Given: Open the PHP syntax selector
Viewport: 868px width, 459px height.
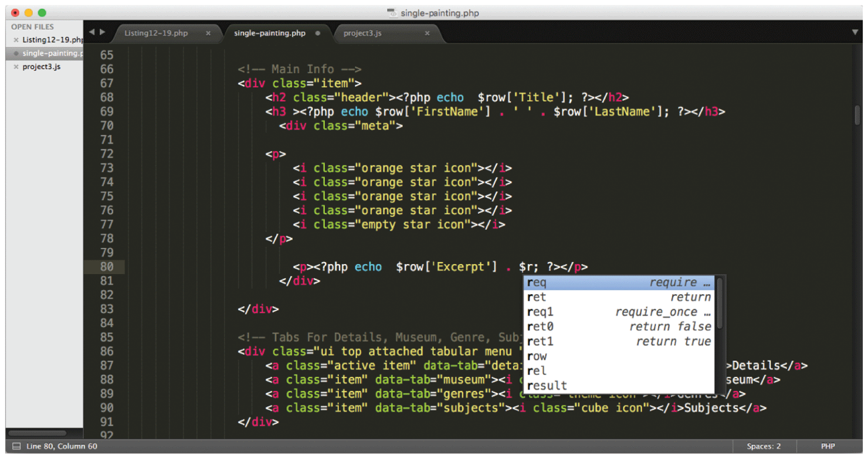Looking at the screenshot, I should 828,446.
